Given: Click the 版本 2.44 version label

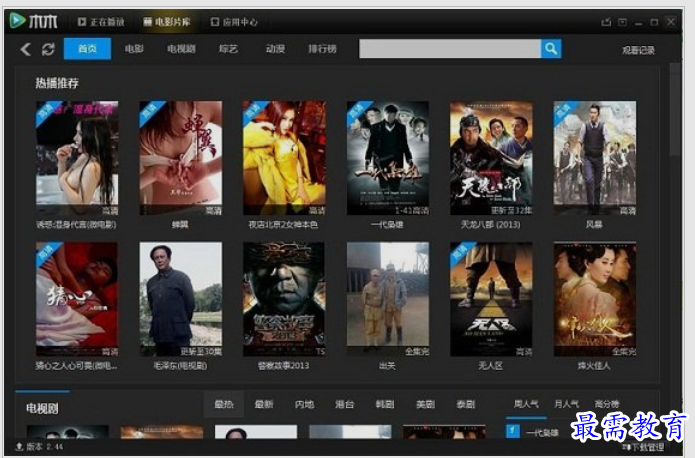Looking at the screenshot, I should click(x=44, y=446).
